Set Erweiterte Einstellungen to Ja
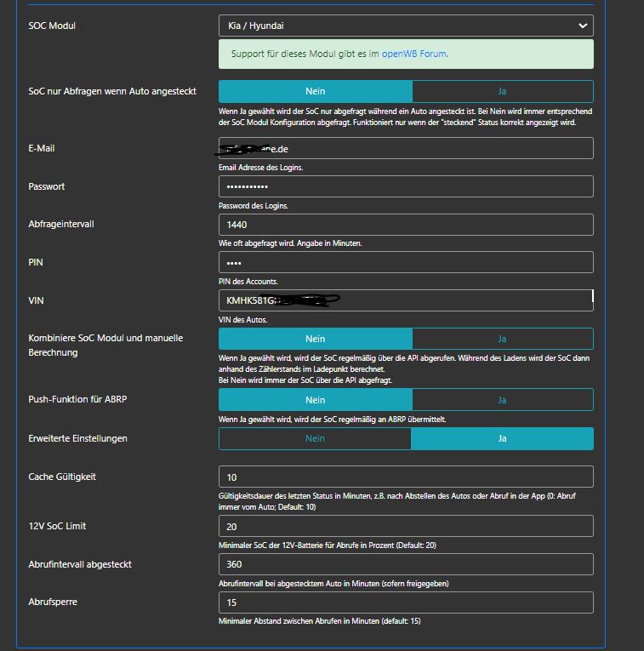Image resolution: width=644 pixels, height=651 pixels. [502, 438]
